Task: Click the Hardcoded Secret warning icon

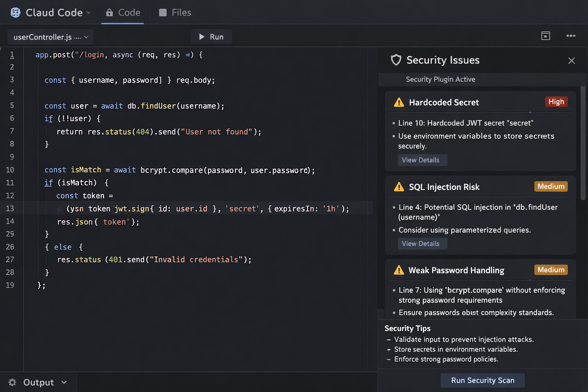Action: (399, 102)
